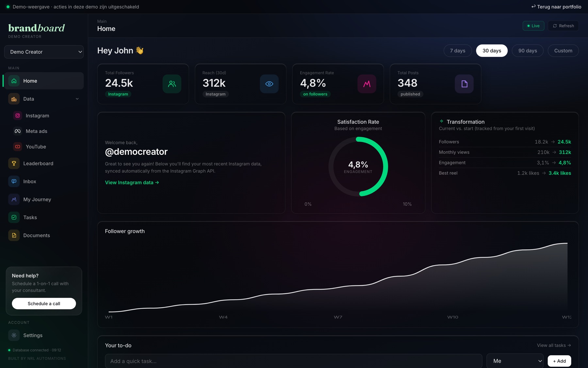588x368 pixels.
Task: Click the Documents file icon
Action: (14, 235)
